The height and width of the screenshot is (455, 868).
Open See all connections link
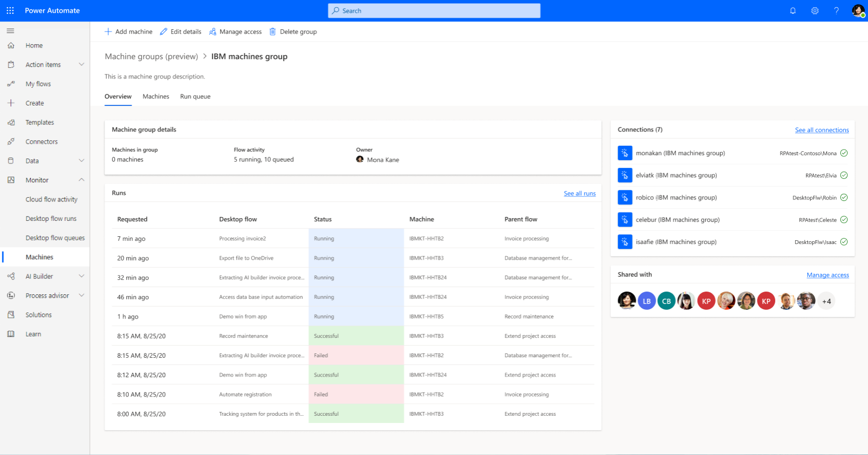(822, 130)
